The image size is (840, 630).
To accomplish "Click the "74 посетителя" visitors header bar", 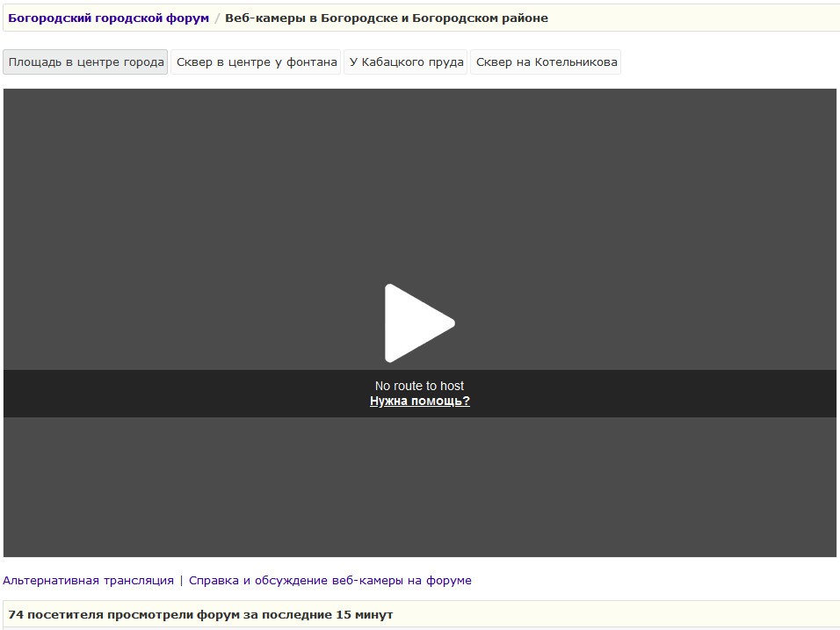I will [200, 615].
